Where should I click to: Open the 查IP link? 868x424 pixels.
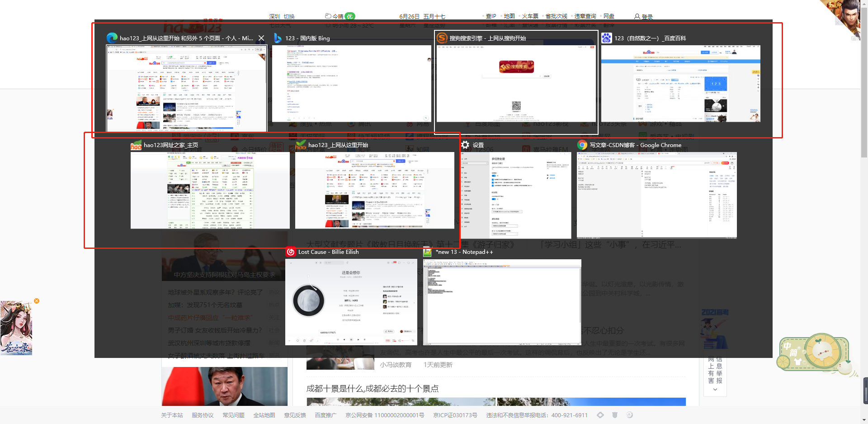point(491,16)
